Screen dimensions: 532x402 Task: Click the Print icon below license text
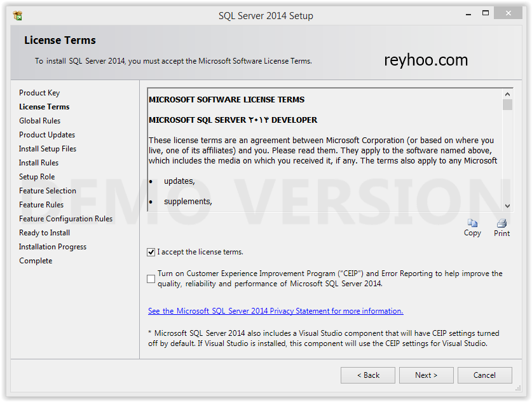[x=501, y=223]
